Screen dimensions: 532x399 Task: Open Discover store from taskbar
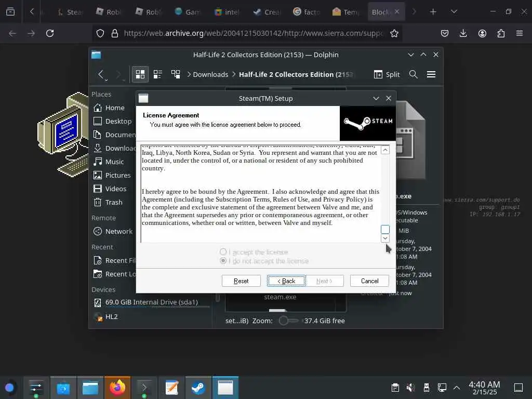(63, 388)
